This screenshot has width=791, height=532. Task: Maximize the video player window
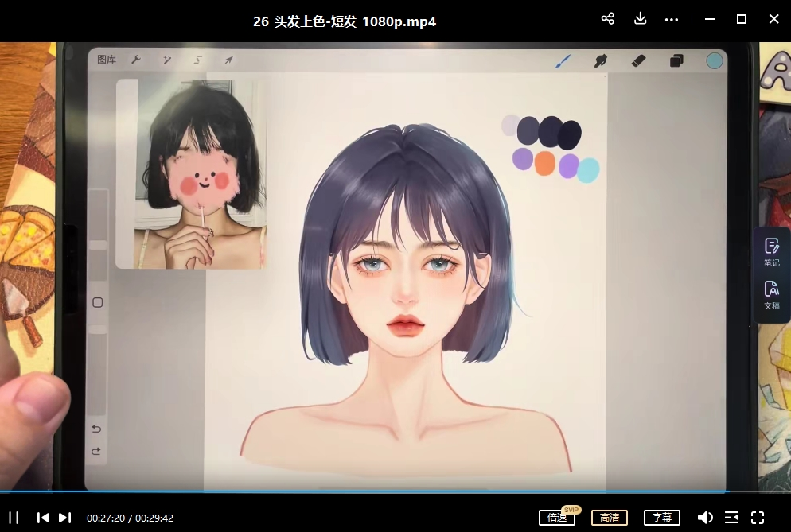point(742,19)
